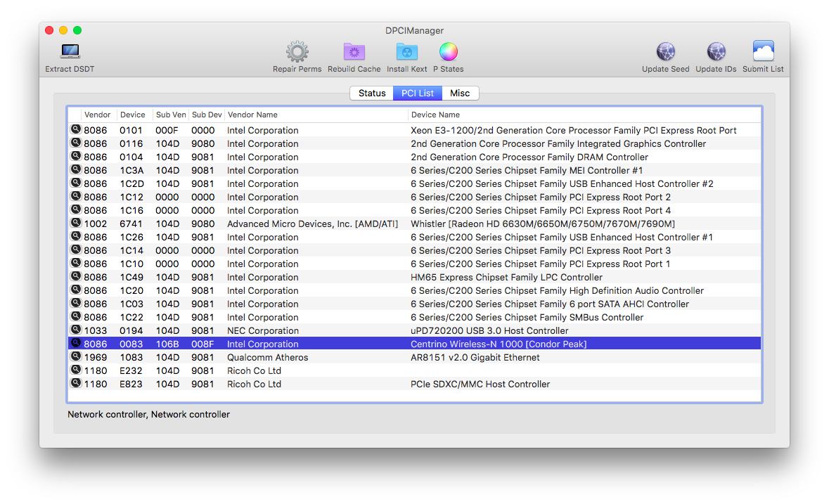Click search icon for HM65 LPC Controller row

pos(76,276)
